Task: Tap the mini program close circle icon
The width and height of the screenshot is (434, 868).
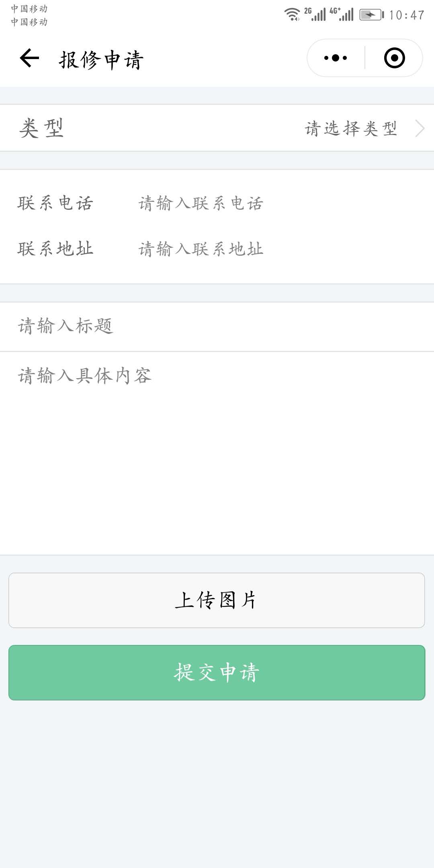Action: click(394, 58)
